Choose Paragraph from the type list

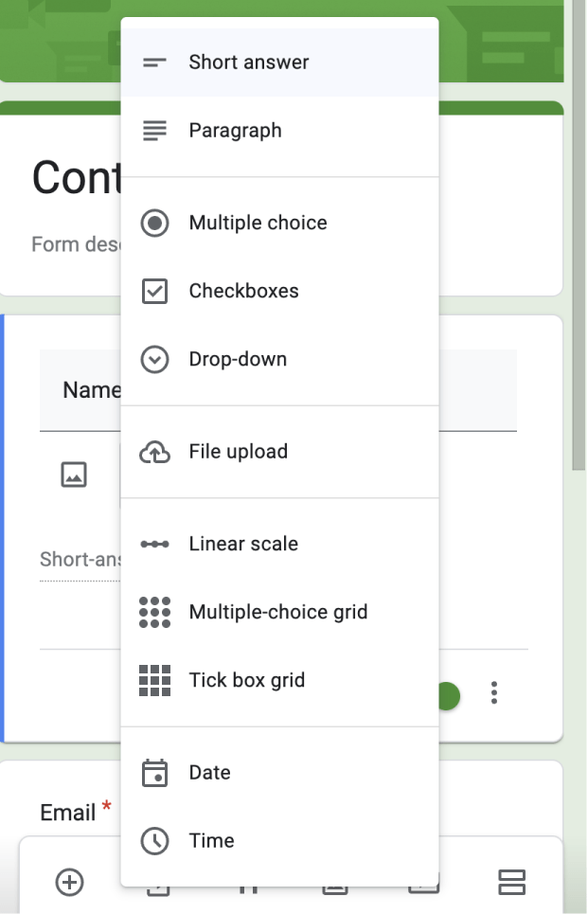[x=235, y=131]
